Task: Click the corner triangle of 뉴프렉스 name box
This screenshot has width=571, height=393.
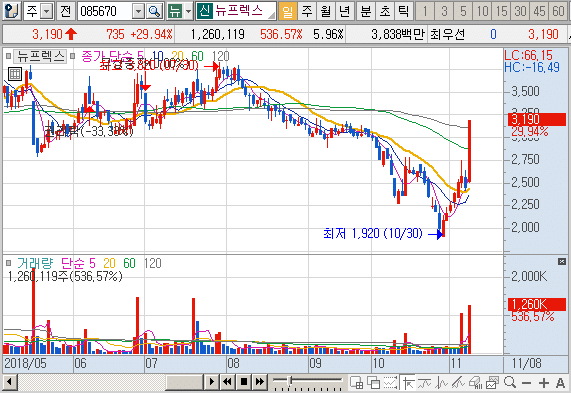Action: click(x=272, y=15)
